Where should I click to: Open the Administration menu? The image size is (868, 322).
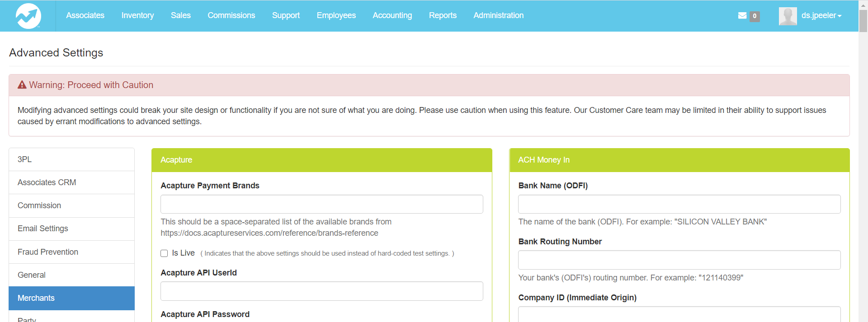pyautogui.click(x=498, y=15)
